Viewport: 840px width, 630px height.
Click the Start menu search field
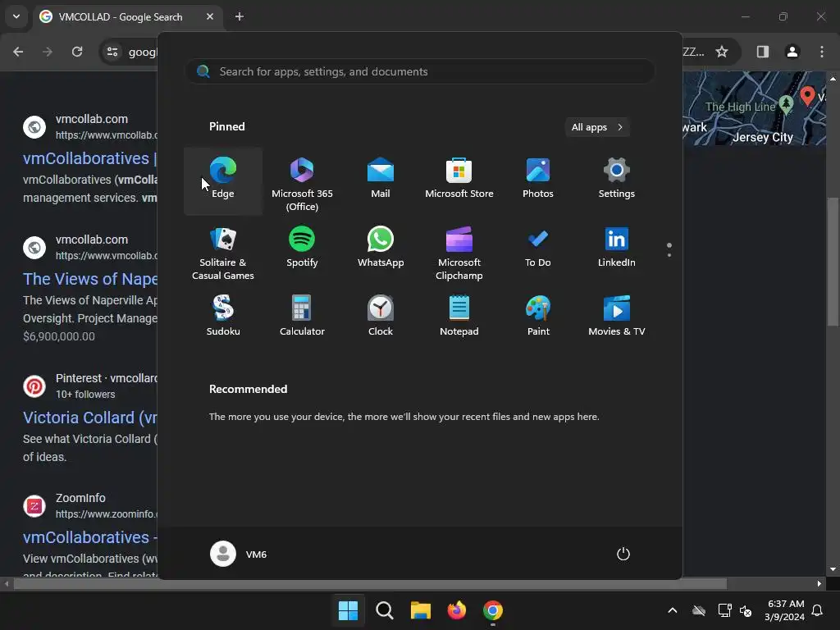(420, 71)
